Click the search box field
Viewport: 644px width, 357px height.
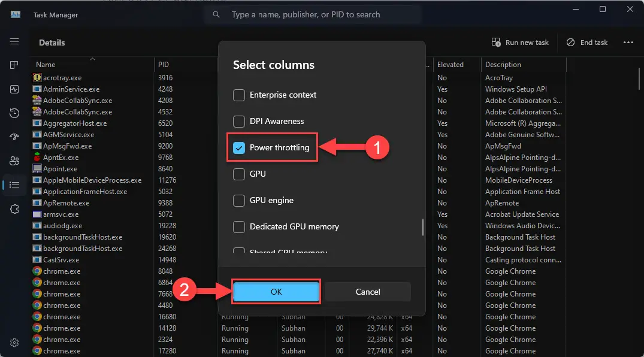[313, 15]
